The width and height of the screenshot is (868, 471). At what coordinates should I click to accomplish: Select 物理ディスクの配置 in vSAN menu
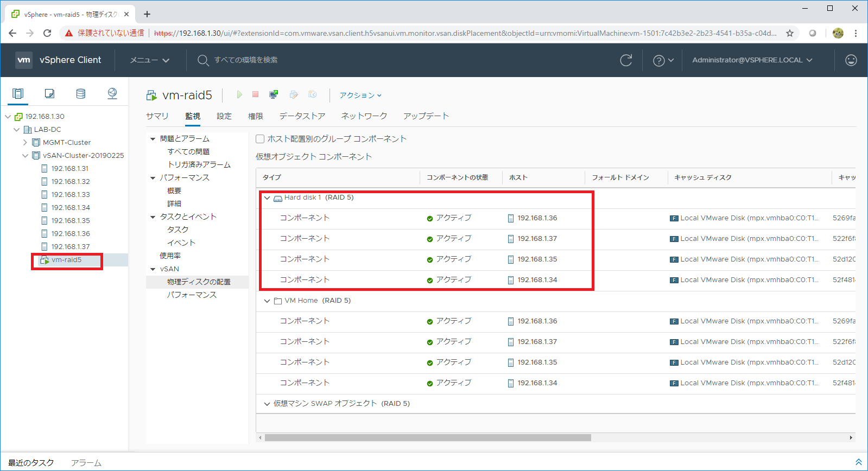pos(199,282)
